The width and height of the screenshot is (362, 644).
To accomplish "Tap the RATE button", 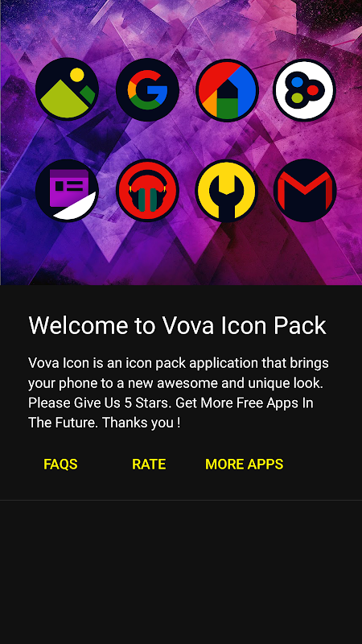I will pos(149,464).
